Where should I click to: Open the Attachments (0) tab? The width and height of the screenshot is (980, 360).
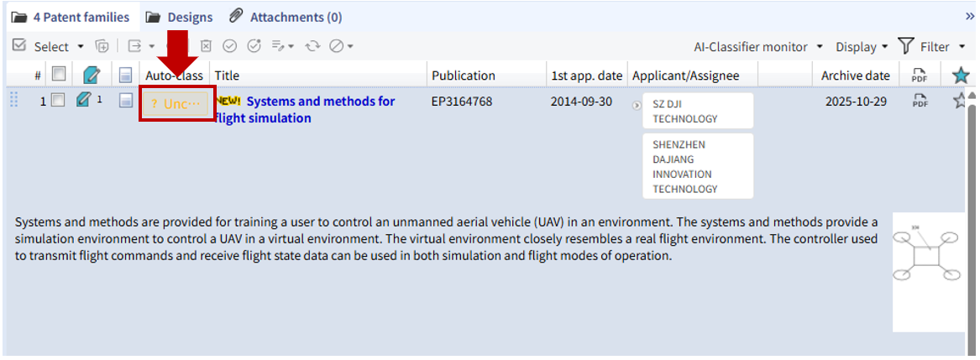[286, 17]
